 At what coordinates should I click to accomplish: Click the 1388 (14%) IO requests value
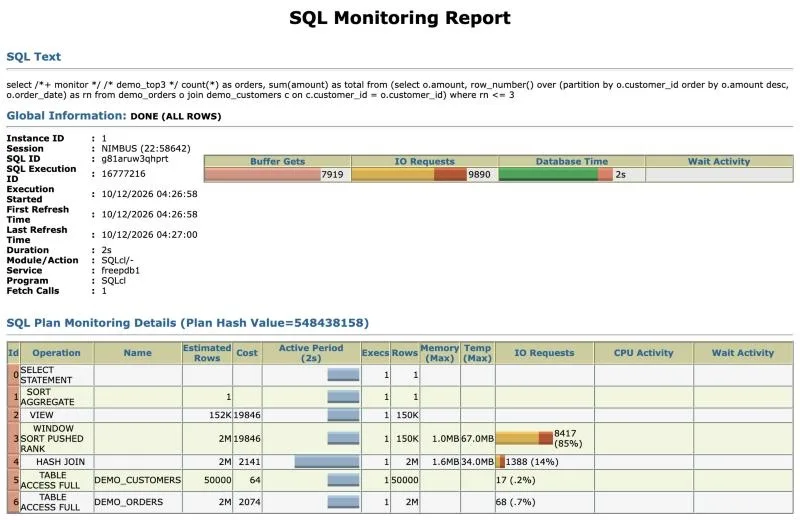pos(532,462)
